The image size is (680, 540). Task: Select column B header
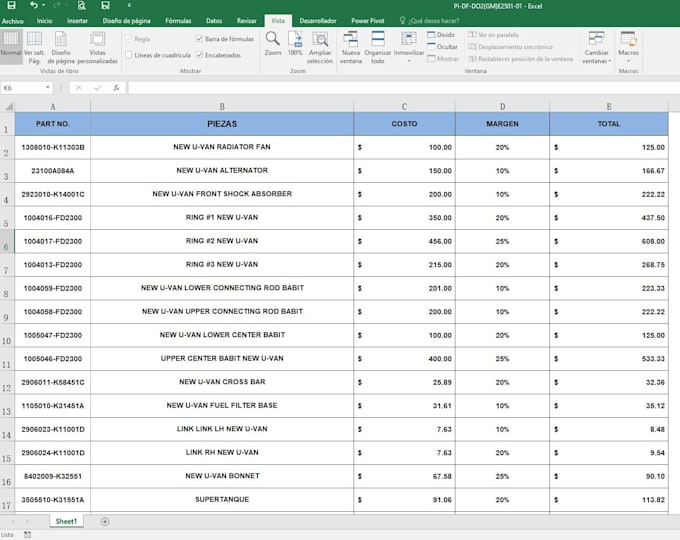point(222,107)
